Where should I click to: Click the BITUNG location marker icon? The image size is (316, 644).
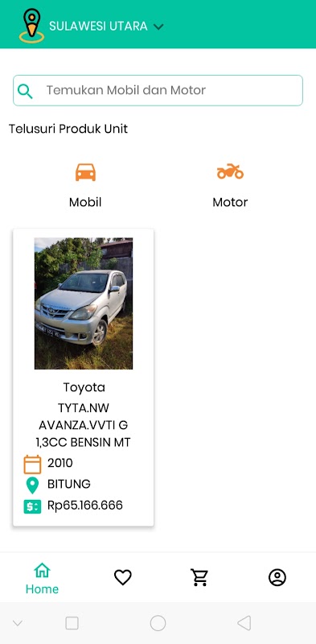(32, 485)
